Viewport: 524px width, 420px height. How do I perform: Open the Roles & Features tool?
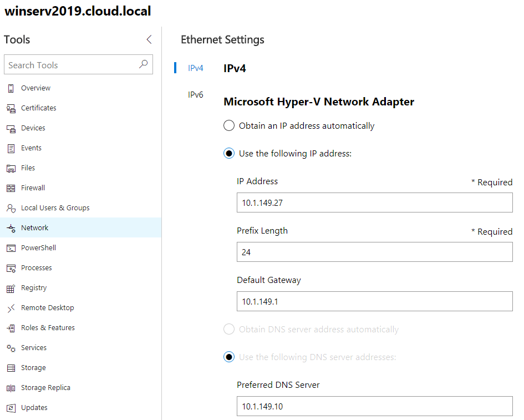click(x=48, y=328)
